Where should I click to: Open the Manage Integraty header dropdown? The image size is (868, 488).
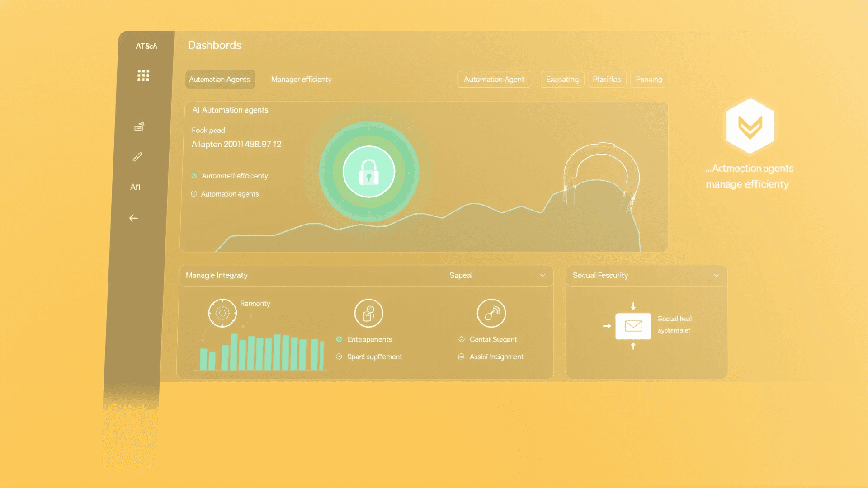(217, 276)
